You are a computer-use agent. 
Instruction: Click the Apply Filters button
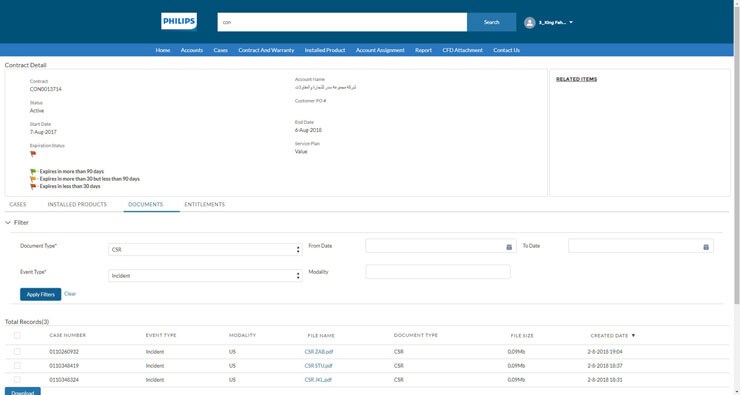tap(41, 294)
